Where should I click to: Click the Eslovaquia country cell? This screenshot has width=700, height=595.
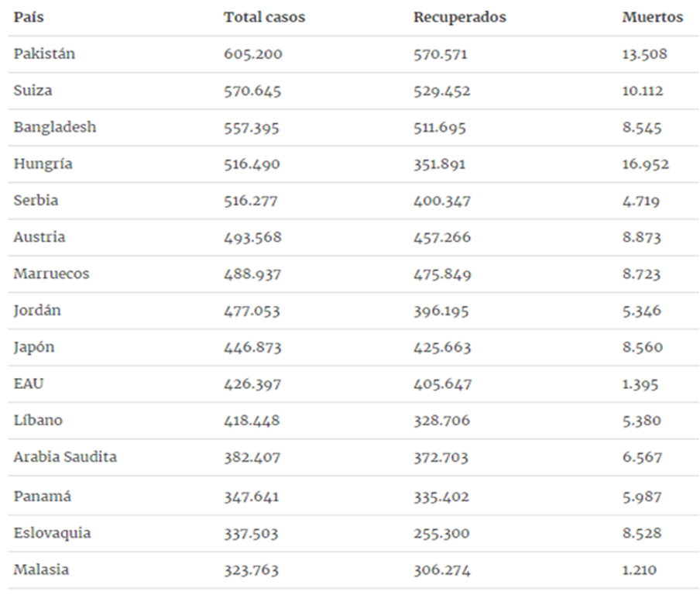click(x=52, y=533)
